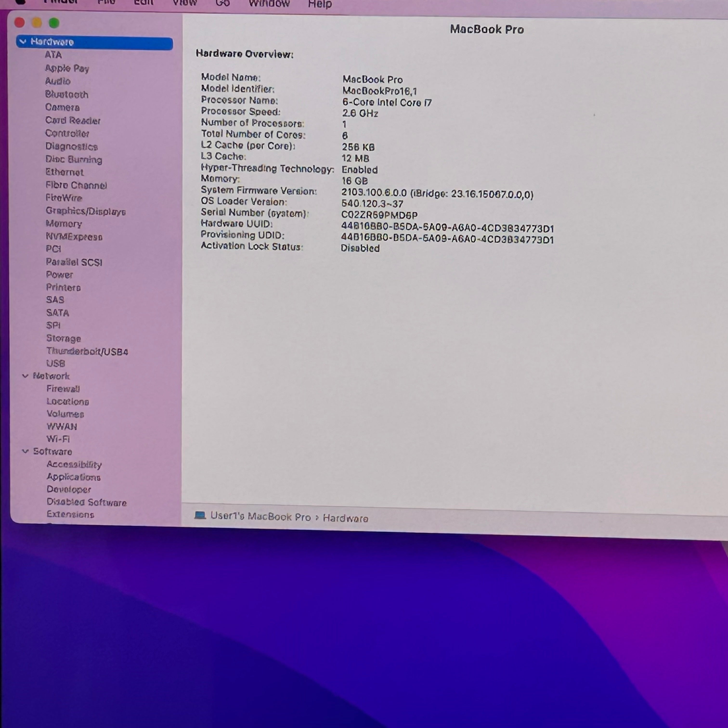Screen dimensions: 728x728
Task: Collapse the Hardware section chevron
Action: [x=23, y=42]
